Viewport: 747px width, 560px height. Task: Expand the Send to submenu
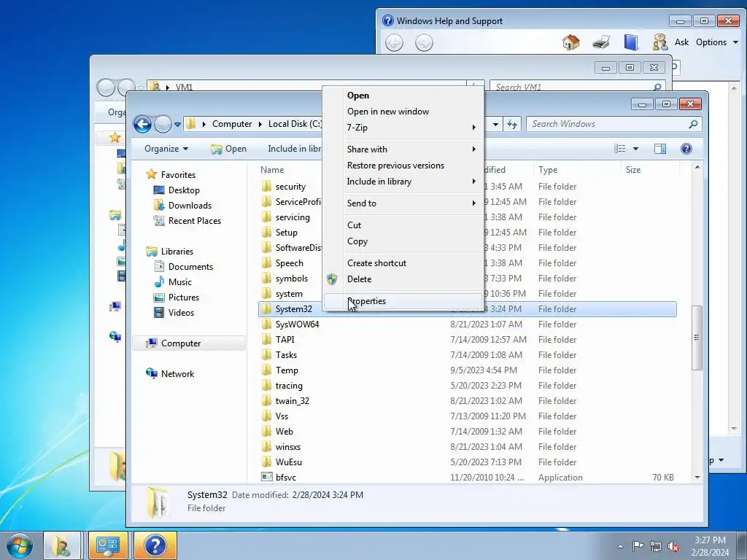(403, 203)
